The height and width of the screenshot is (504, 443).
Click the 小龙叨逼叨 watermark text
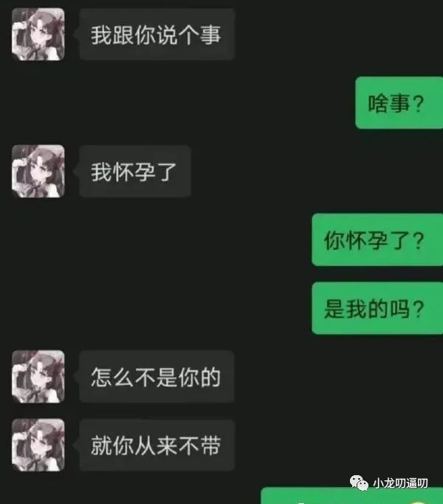pyautogui.click(x=400, y=483)
